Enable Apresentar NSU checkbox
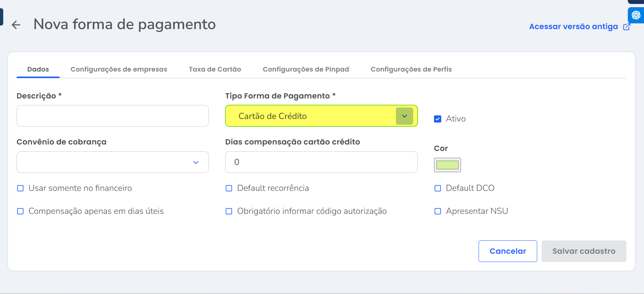Viewport: 644px width, 294px height. point(438,211)
